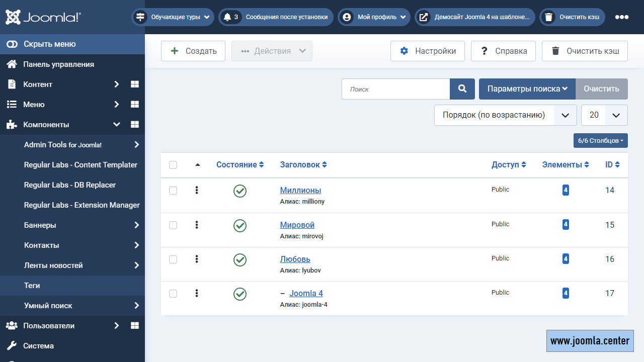Open the three-dots action menu for Миллионы
The image size is (644, 362).
coord(197,191)
